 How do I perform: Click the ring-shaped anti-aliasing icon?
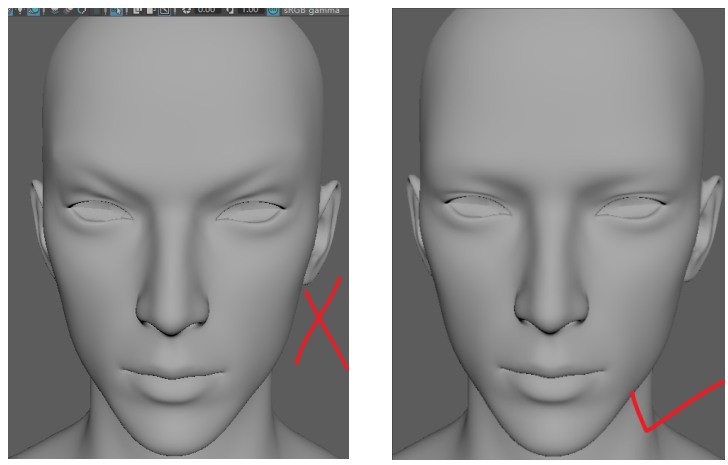point(83,11)
